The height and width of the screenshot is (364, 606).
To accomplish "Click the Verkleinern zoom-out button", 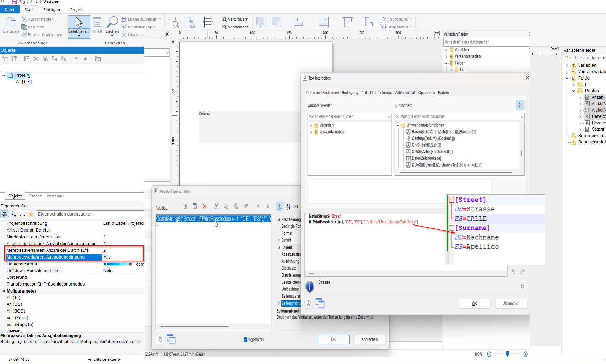I will (x=235, y=27).
